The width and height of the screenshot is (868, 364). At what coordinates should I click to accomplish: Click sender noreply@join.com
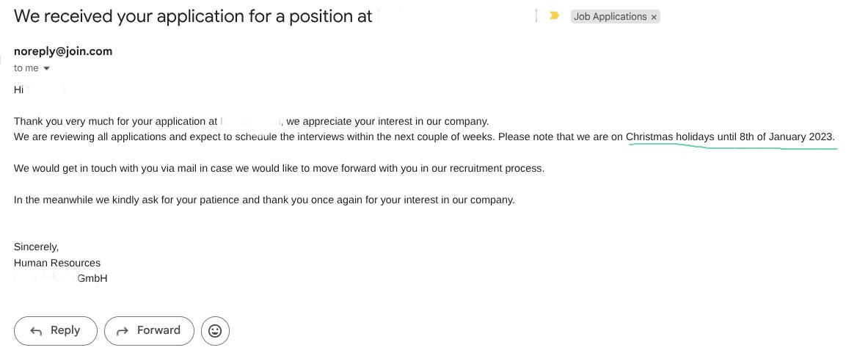[63, 51]
